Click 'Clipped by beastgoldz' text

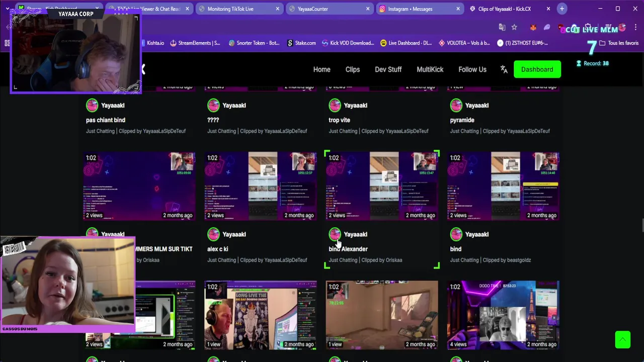(x=507, y=260)
